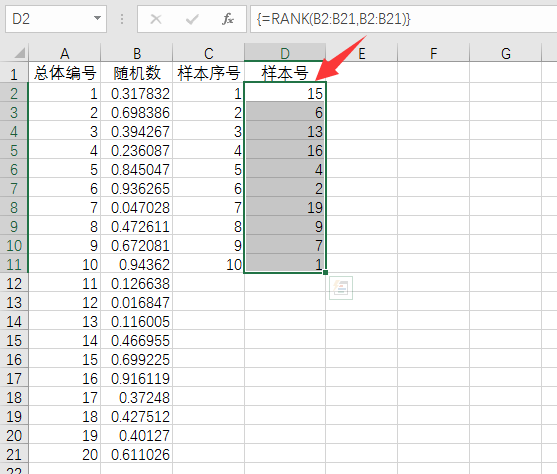This screenshot has height=474, width=557.
Task: Select column D header
Action: (285, 53)
